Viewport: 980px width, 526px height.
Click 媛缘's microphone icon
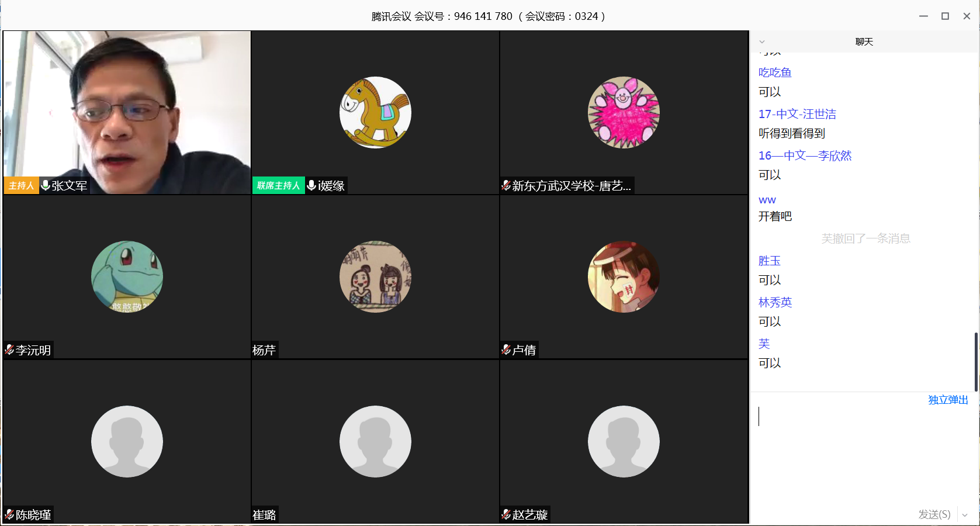(x=311, y=185)
